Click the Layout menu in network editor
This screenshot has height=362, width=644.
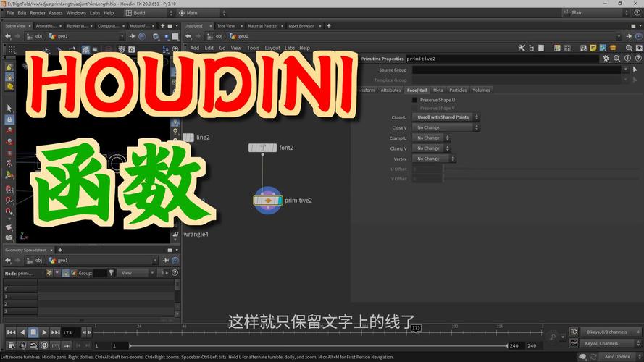coord(272,48)
